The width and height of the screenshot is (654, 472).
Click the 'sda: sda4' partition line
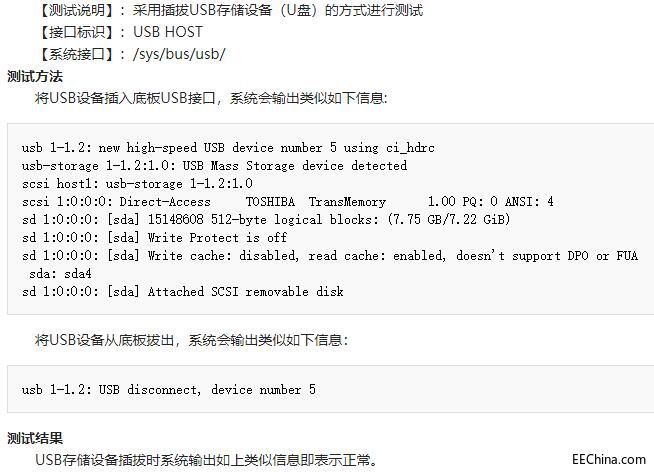click(x=60, y=274)
